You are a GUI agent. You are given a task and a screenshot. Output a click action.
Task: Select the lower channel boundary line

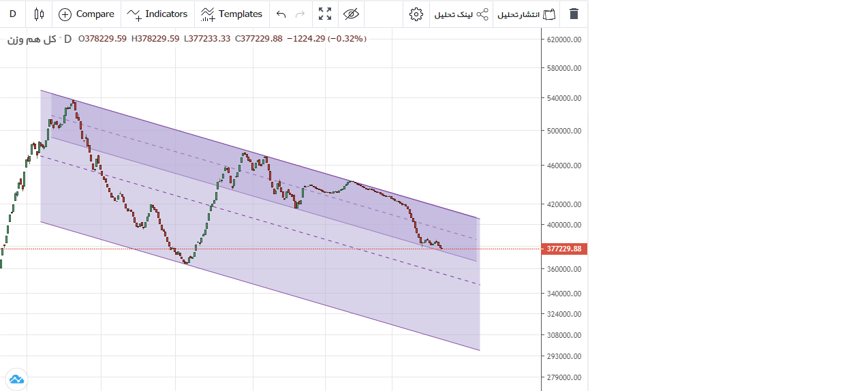coord(259,286)
